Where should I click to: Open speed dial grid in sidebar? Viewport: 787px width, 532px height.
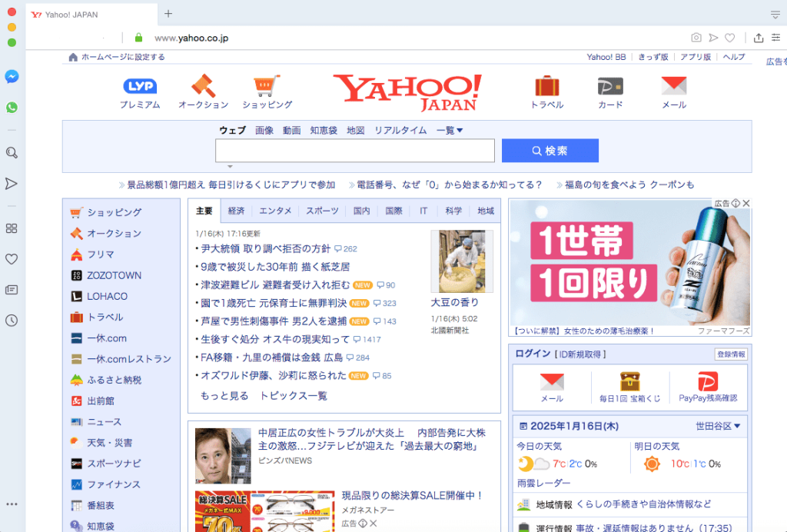tap(12, 228)
